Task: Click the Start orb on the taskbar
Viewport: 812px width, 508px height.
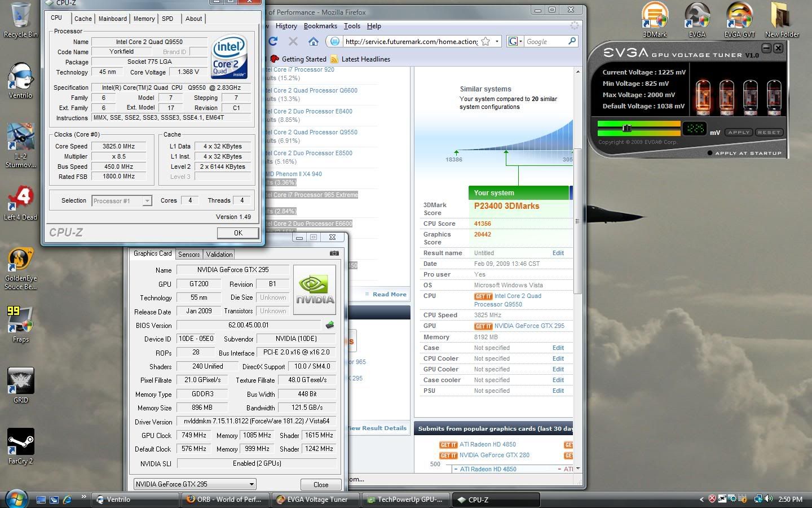Action: (x=16, y=499)
